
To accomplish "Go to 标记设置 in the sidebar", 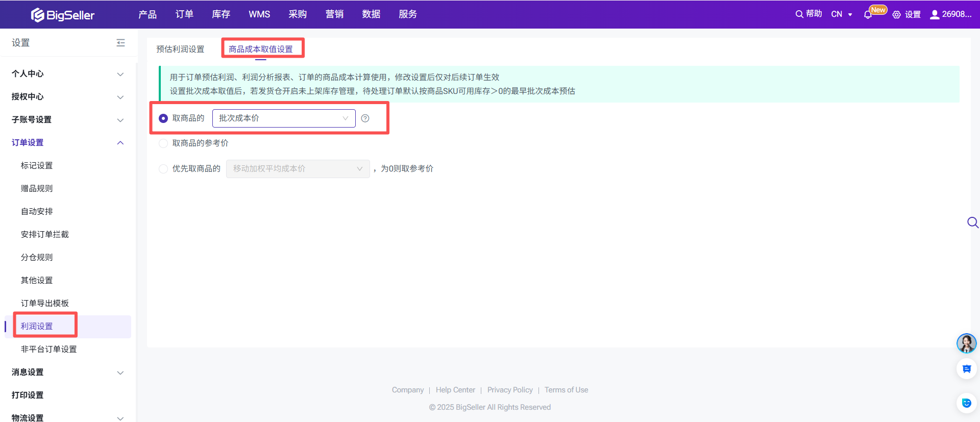I will click(x=37, y=166).
